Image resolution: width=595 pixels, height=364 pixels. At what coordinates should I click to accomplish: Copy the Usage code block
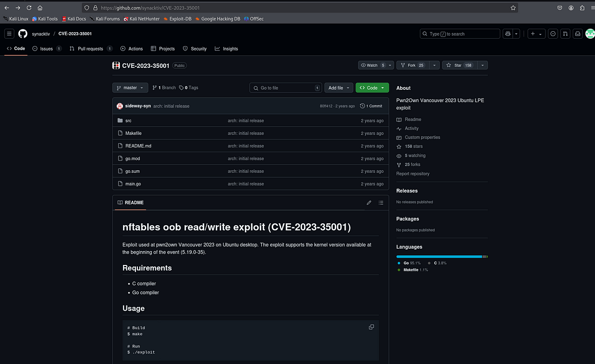click(x=371, y=327)
